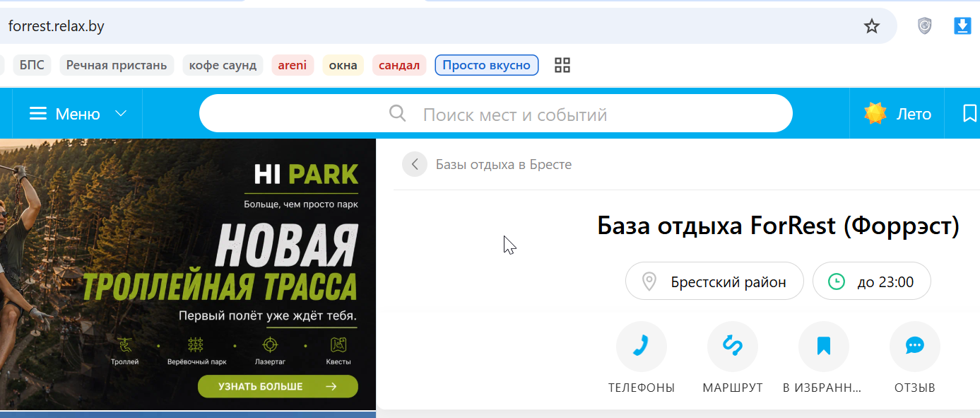Image resolution: width=980 pixels, height=418 pixels.
Task: Open the Брестский район location button
Action: pyautogui.click(x=714, y=281)
